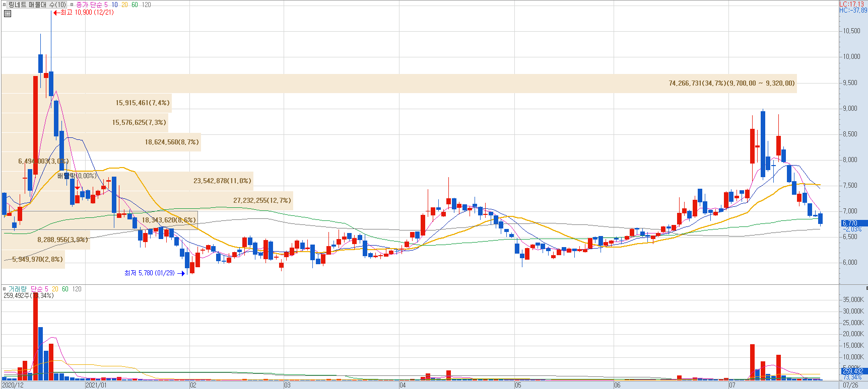Click the price MA 120 legend
This screenshot has width=868, height=389.
click(146, 5)
